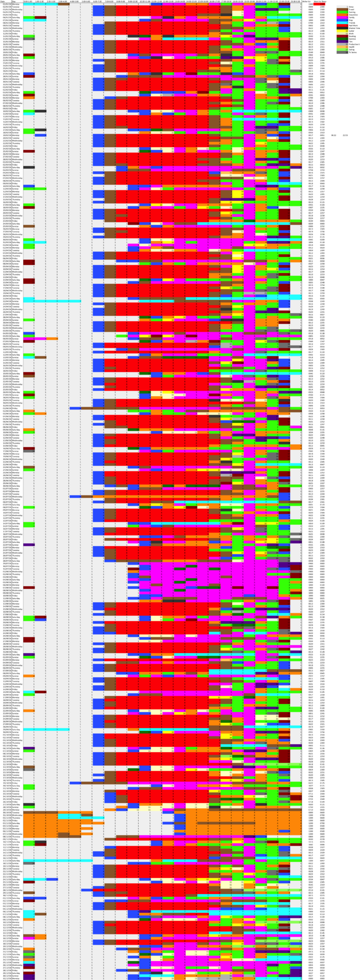Click the magenta Family legend swatch
Image resolution: width=360 pixels, height=980 pixels.
click(342, 18)
